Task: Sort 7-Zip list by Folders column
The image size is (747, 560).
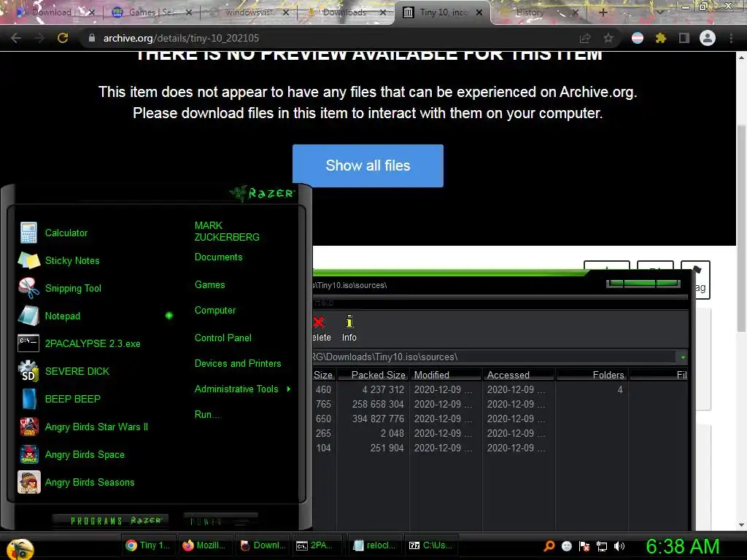Action: coord(592,376)
